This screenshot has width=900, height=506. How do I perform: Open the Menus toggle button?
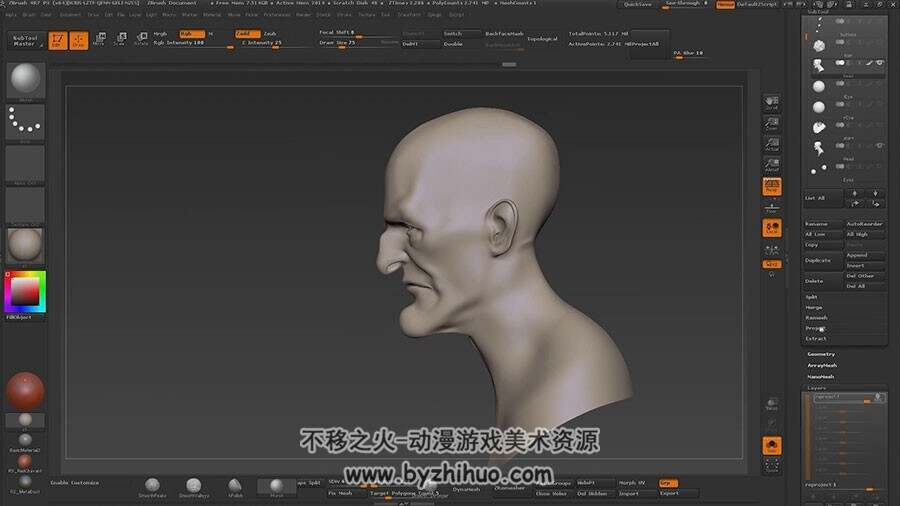725,4
